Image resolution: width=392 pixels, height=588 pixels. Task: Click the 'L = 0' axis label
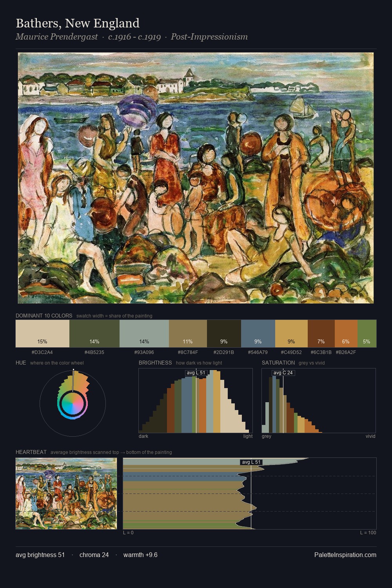128,532
